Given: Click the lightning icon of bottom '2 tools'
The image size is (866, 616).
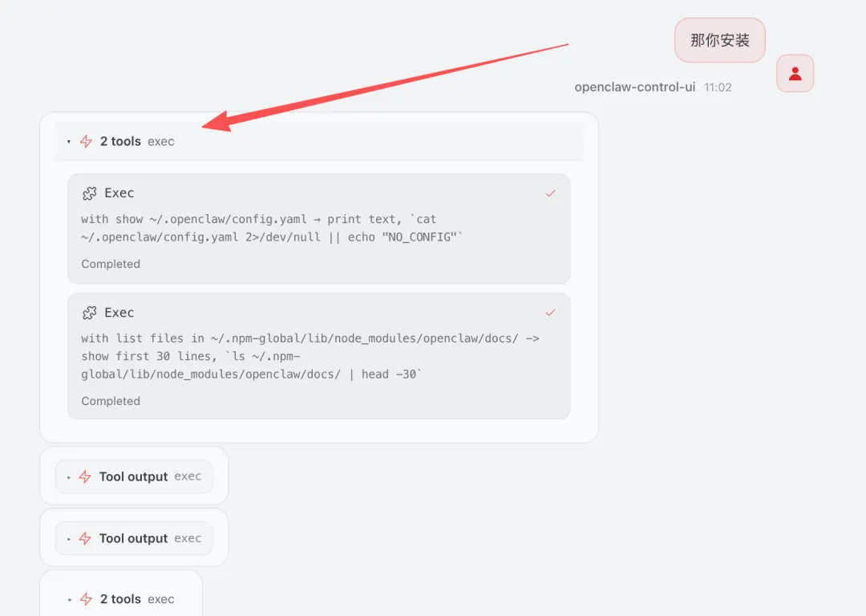Looking at the screenshot, I should (x=86, y=599).
